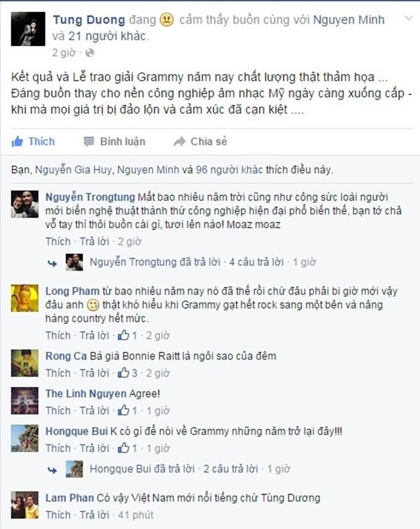Click like count icon on Long Pham's comment
The width and height of the screenshot is (420, 529).
[123, 335]
